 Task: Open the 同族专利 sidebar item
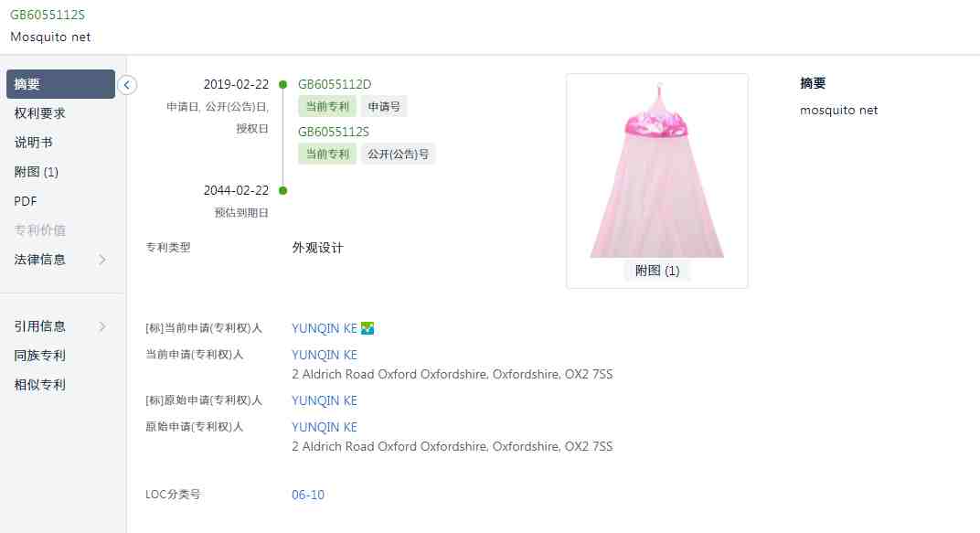click(40, 356)
